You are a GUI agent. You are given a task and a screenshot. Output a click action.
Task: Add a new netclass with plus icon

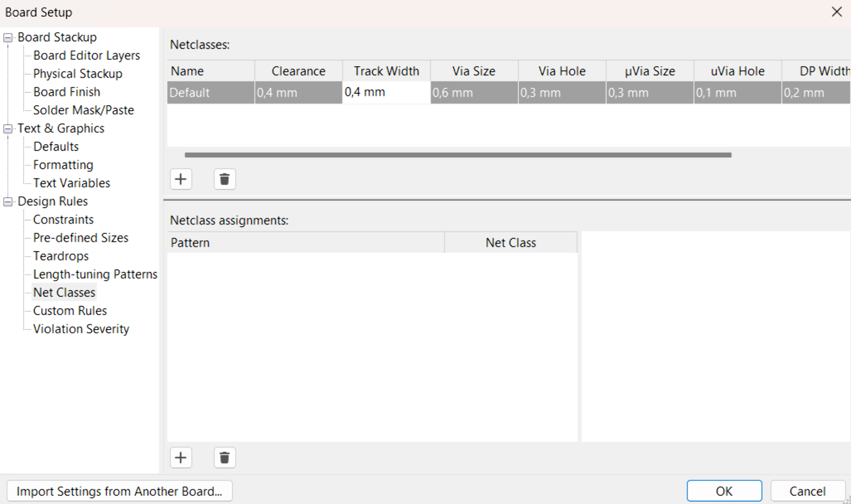(x=181, y=180)
